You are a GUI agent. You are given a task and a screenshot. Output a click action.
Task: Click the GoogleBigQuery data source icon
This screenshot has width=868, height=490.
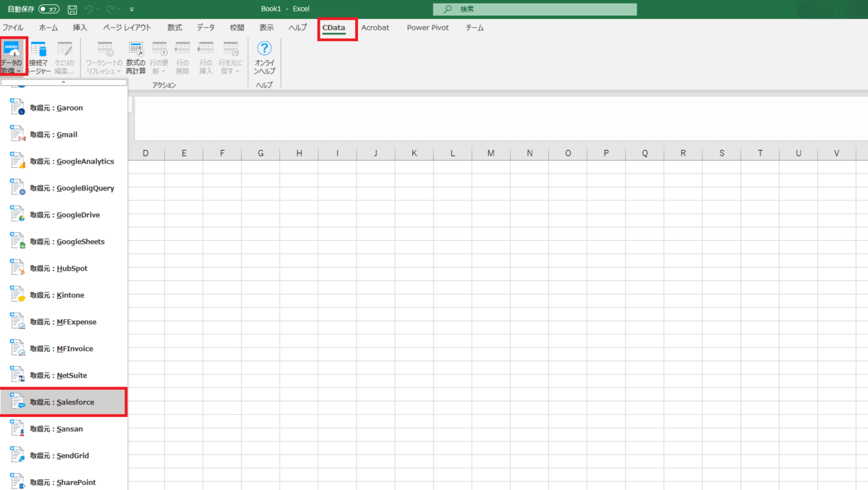coord(17,188)
